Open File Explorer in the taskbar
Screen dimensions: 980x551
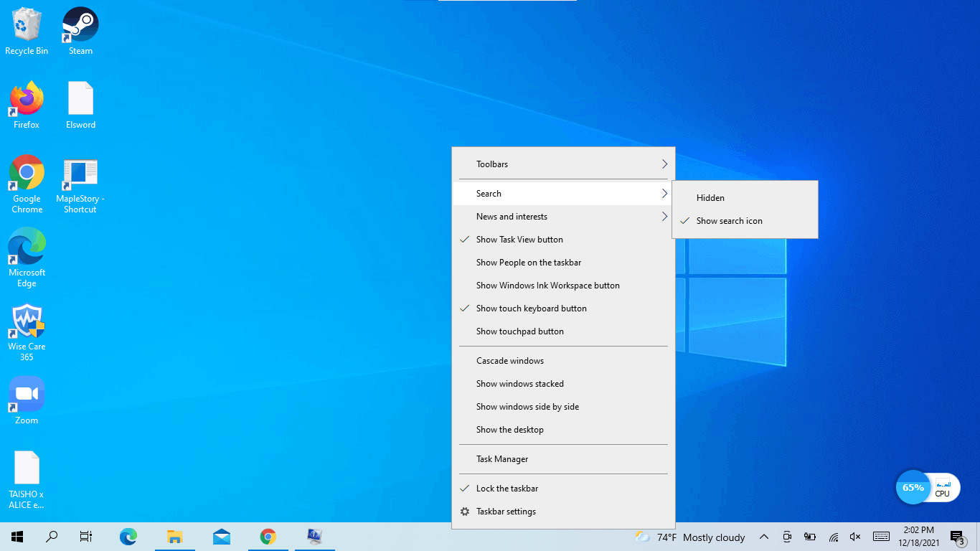point(175,537)
